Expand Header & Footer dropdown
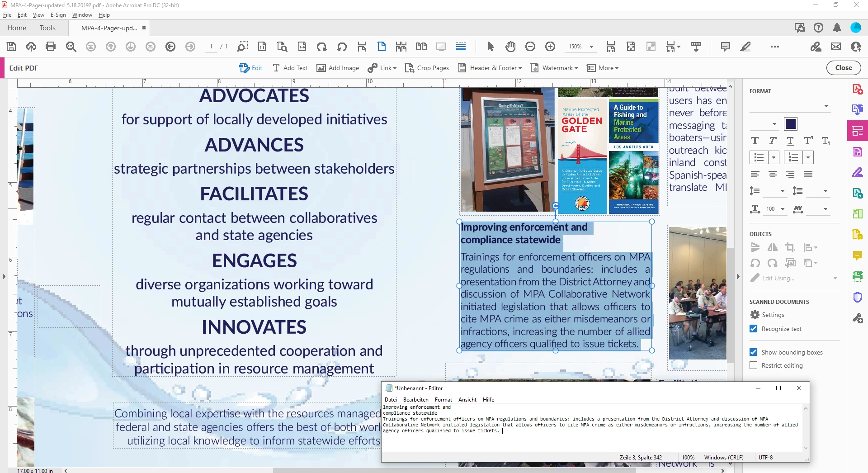The image size is (868, 473). [520, 68]
